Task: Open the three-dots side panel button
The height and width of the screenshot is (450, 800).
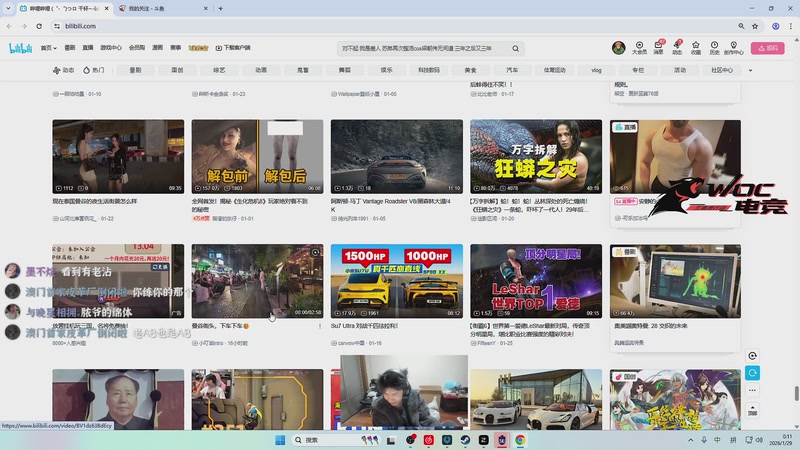Action: tap(752, 390)
